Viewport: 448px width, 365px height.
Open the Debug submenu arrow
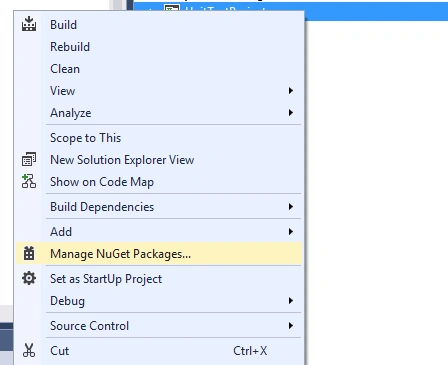(291, 301)
